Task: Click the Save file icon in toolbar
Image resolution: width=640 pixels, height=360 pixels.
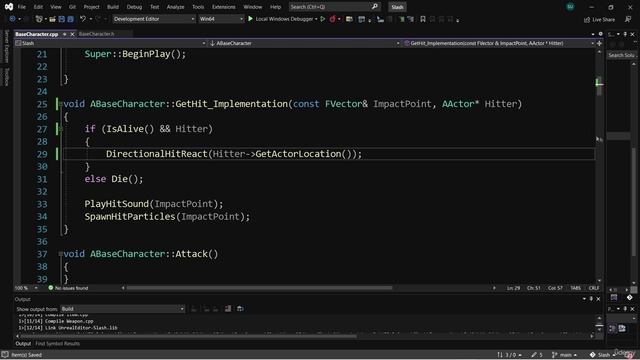Action: 62,19
